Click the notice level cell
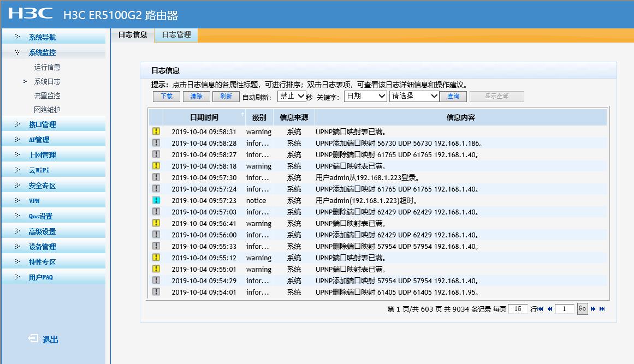This screenshot has width=634, height=364. (256, 200)
